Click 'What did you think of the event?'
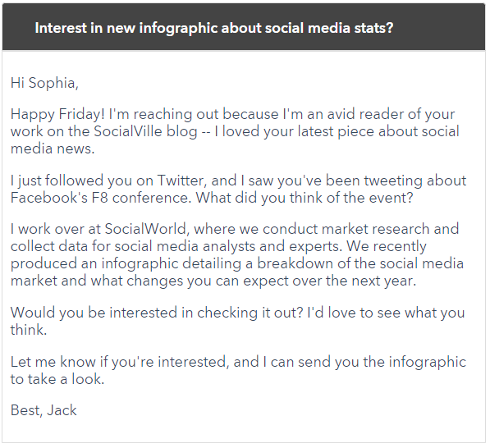The image size is (490, 448). coord(305,198)
